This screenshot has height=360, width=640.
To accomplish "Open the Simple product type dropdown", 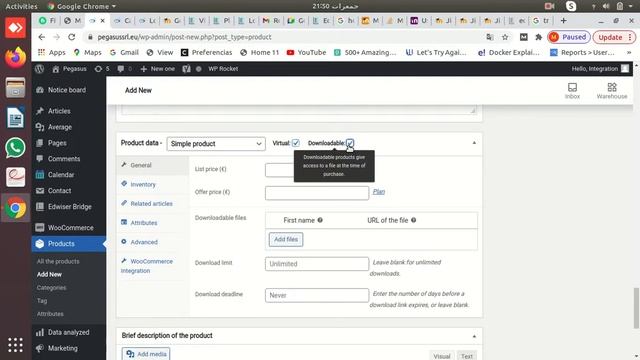I will pyautogui.click(x=216, y=144).
